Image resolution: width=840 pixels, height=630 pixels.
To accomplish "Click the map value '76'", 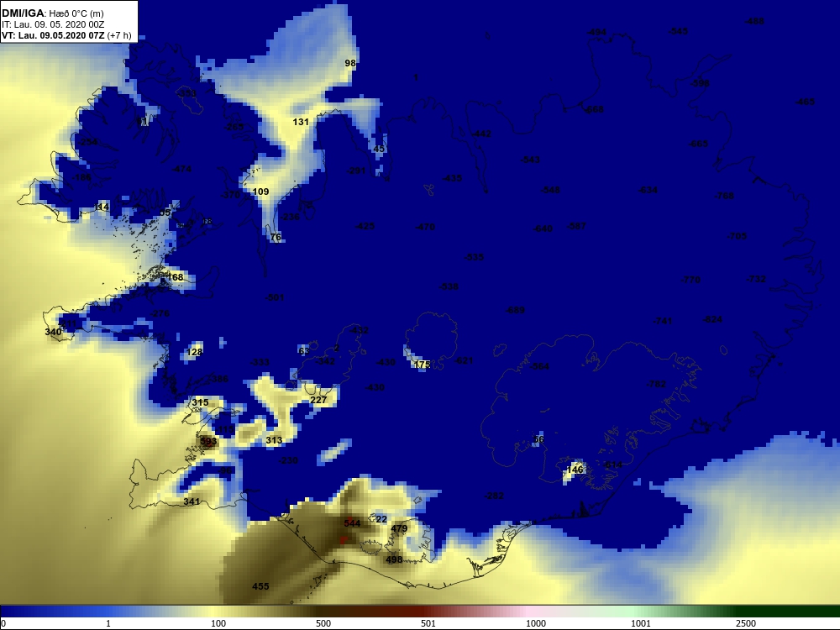I will [276, 238].
